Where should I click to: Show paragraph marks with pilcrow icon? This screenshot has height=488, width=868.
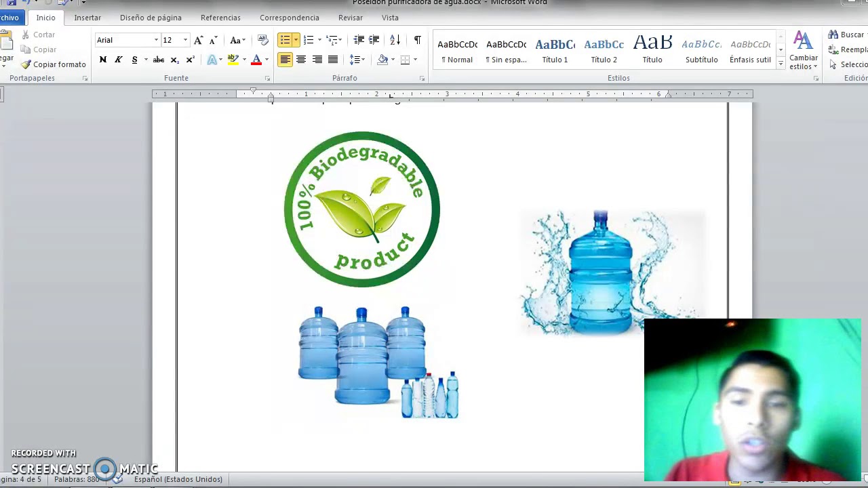417,40
